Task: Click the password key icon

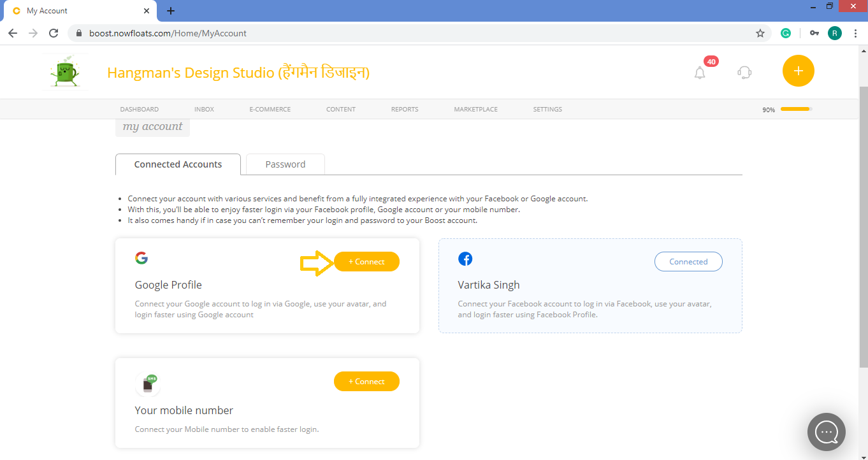Action: [x=814, y=33]
